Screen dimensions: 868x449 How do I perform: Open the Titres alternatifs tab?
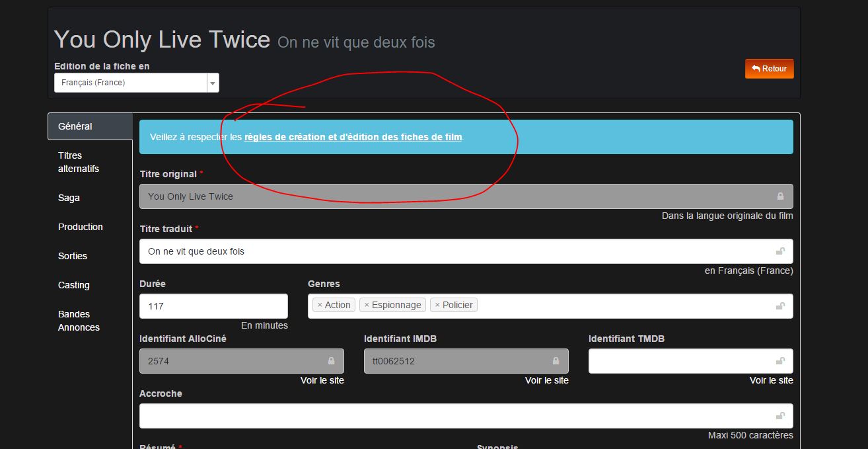point(90,162)
